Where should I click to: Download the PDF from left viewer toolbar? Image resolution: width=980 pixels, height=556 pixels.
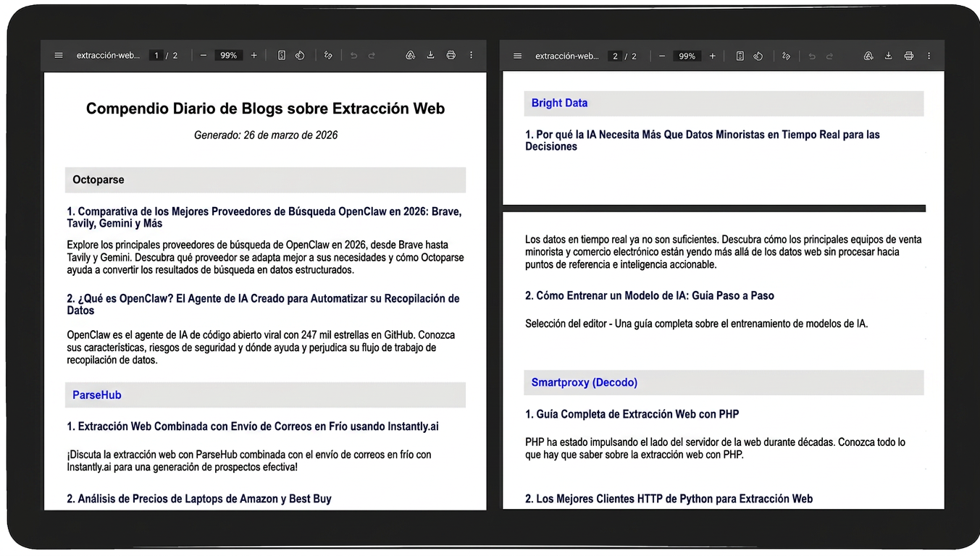[430, 56]
